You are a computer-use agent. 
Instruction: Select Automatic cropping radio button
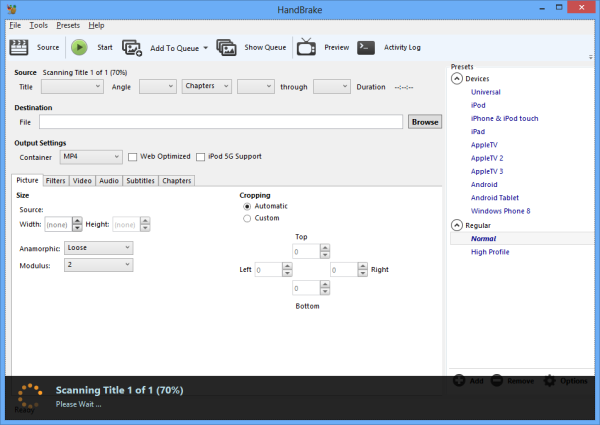(x=247, y=207)
